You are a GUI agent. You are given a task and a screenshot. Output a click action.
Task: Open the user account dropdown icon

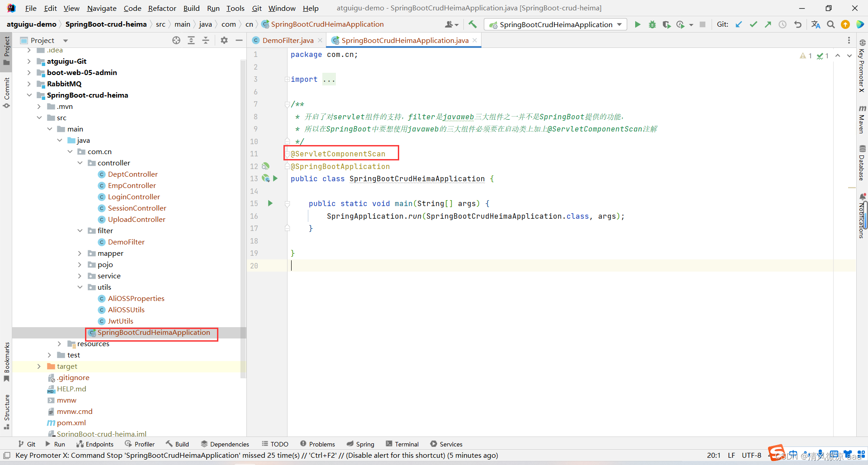tap(452, 24)
